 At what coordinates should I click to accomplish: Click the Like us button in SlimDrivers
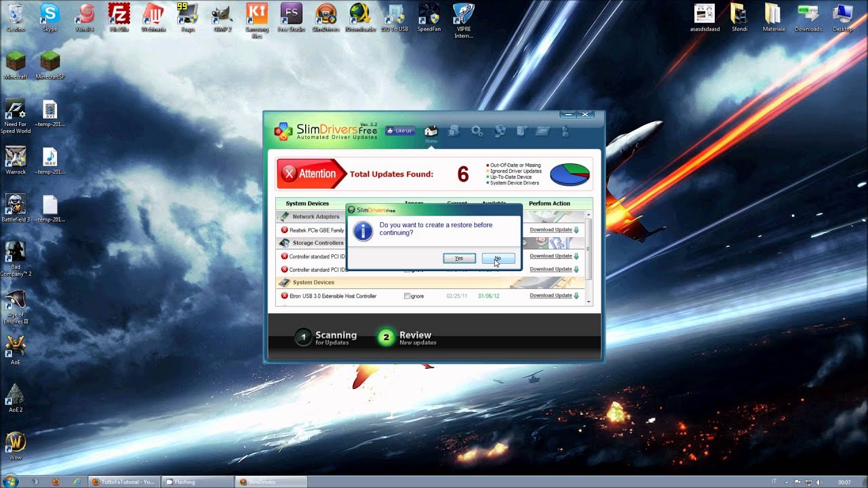tap(399, 130)
